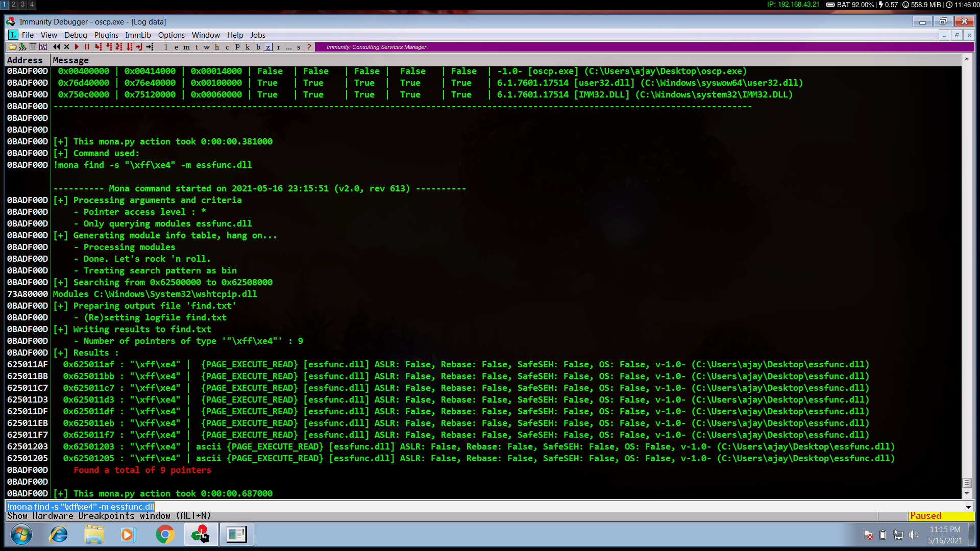Show Windows via 'w' button
This screenshot has width=980, height=551.
(207, 47)
